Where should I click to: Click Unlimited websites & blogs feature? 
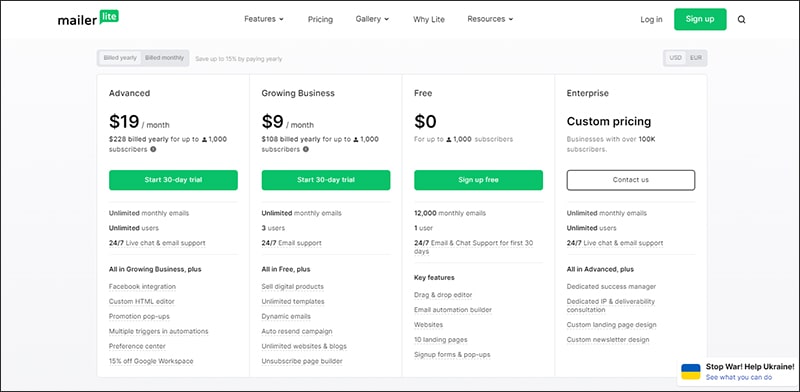pos(304,346)
